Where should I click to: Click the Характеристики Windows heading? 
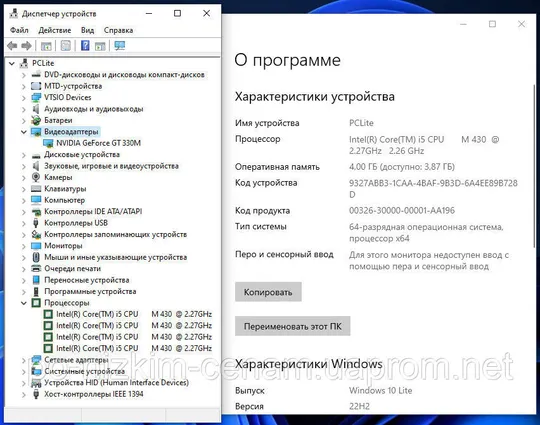pyautogui.click(x=309, y=364)
